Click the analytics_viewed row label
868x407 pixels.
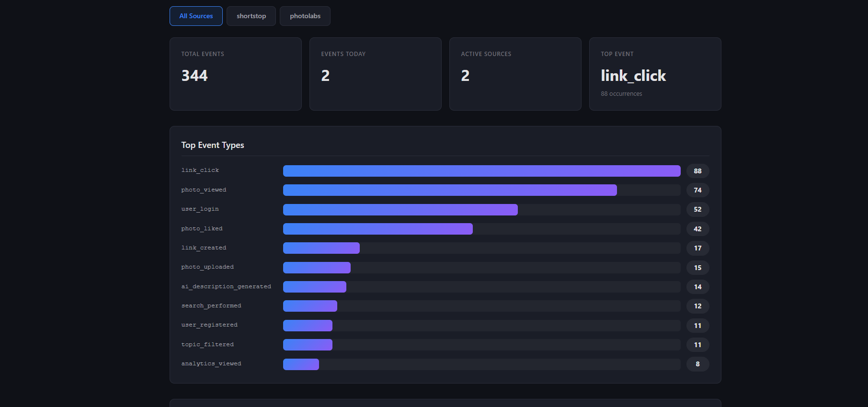click(211, 364)
